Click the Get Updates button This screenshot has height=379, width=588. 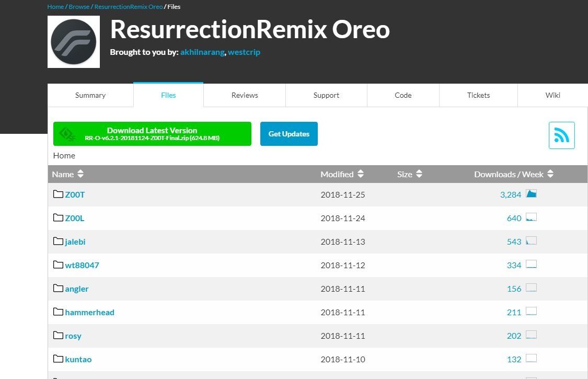click(289, 134)
